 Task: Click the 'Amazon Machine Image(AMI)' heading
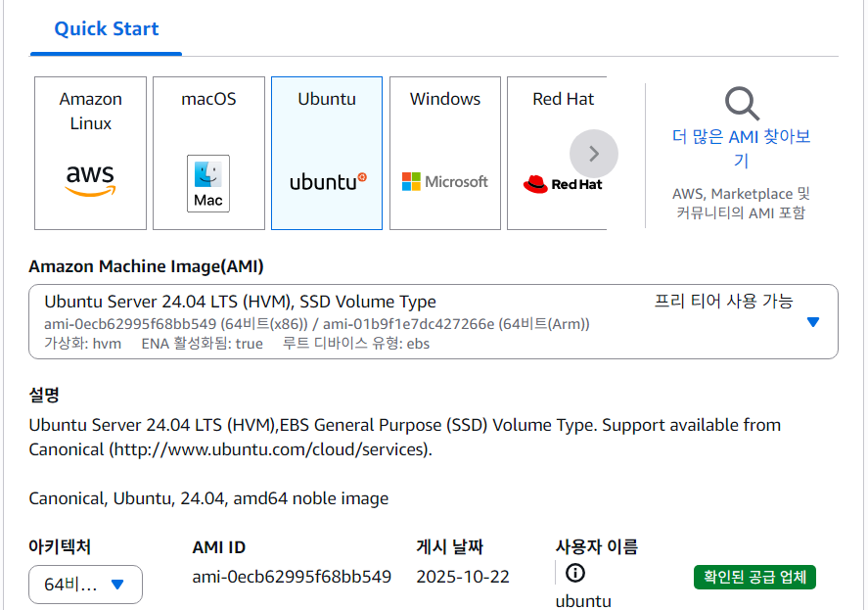click(x=146, y=266)
